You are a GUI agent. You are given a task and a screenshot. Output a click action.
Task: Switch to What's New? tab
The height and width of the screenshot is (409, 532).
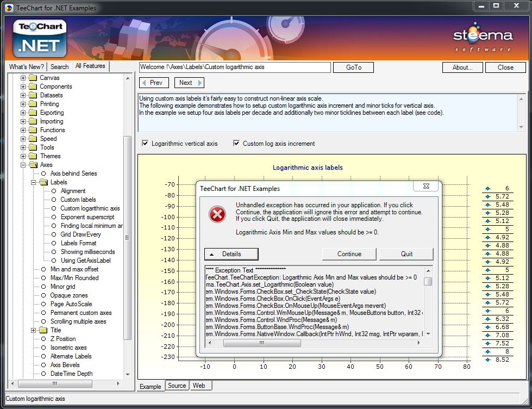[x=27, y=67]
